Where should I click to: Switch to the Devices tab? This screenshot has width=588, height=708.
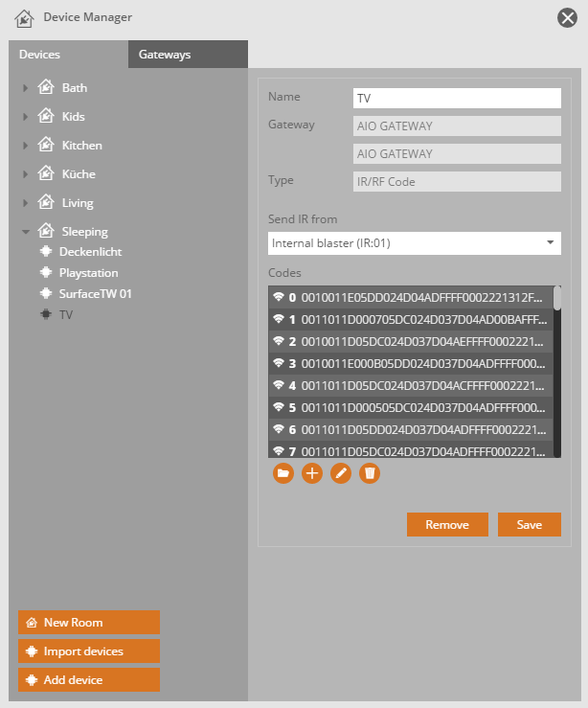point(39,55)
